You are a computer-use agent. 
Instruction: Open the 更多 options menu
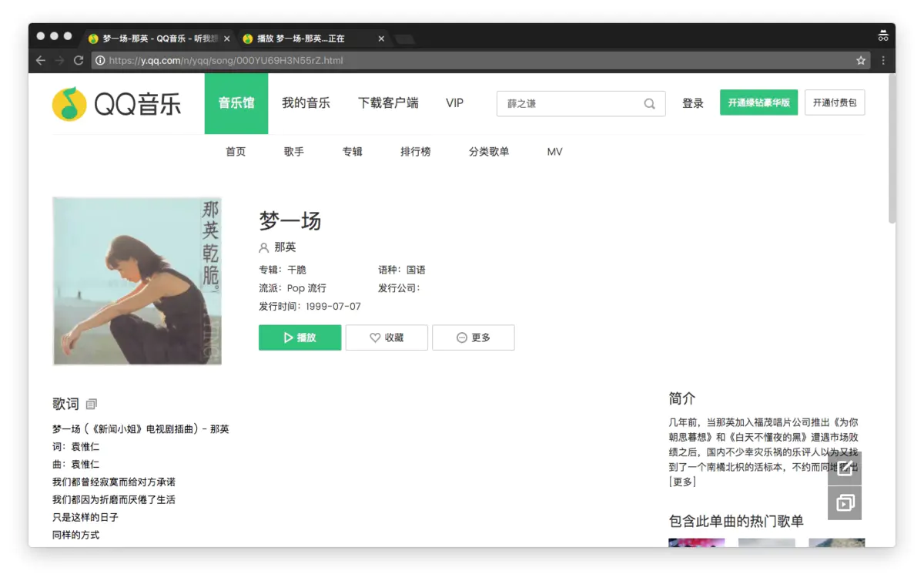pyautogui.click(x=474, y=337)
